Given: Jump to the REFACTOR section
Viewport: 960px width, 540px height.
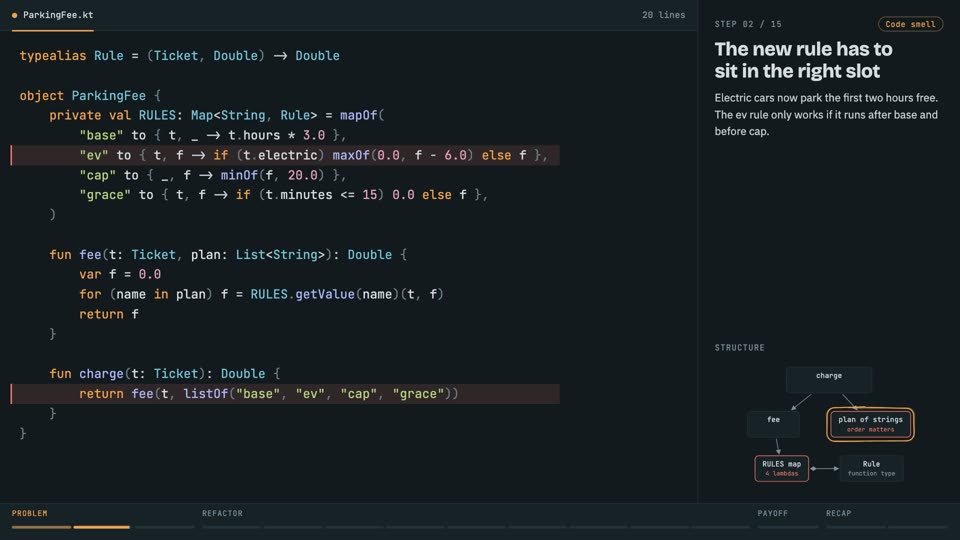Looking at the screenshot, I should pos(222,513).
